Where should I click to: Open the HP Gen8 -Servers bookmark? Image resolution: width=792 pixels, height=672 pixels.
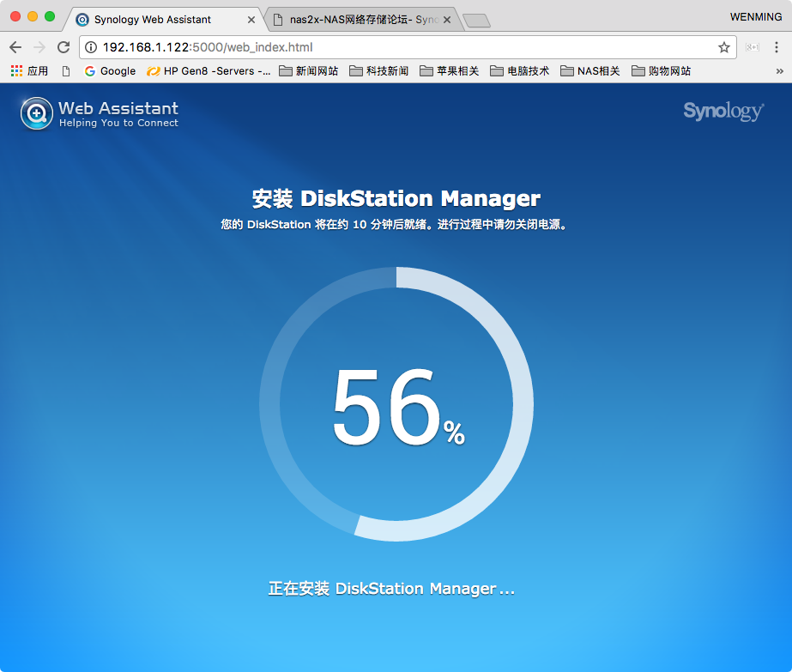tap(209, 71)
